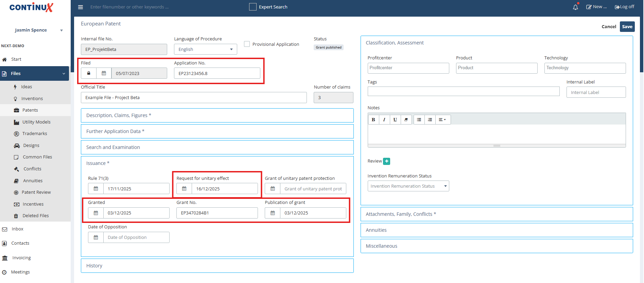
Task: Save the European Patent form
Action: coord(627,27)
